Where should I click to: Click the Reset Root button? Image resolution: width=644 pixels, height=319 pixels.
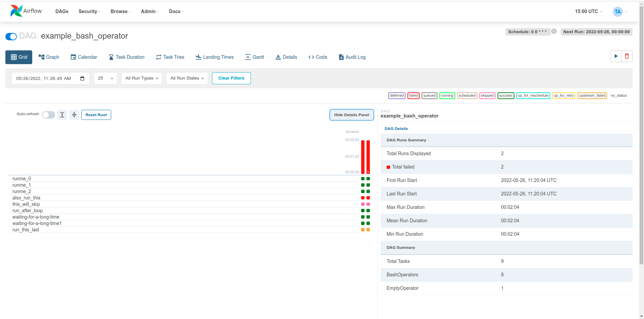tap(96, 115)
